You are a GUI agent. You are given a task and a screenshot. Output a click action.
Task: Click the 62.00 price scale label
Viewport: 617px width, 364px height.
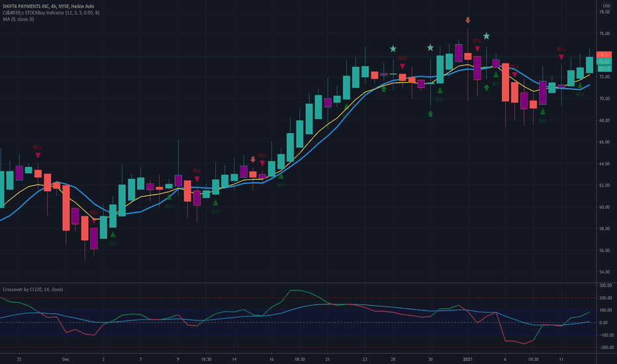(604, 185)
